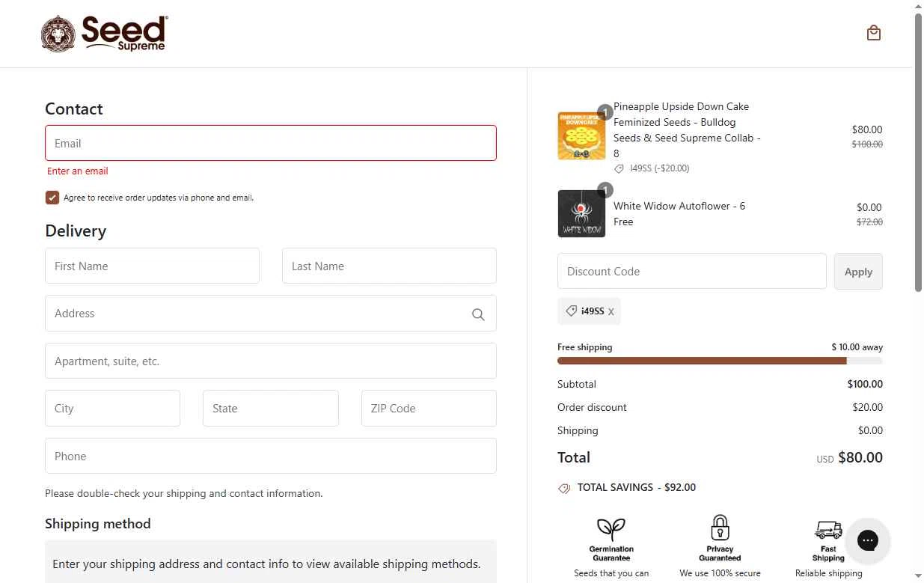The image size is (924, 583).
Task: Click the City field
Action: click(112, 408)
